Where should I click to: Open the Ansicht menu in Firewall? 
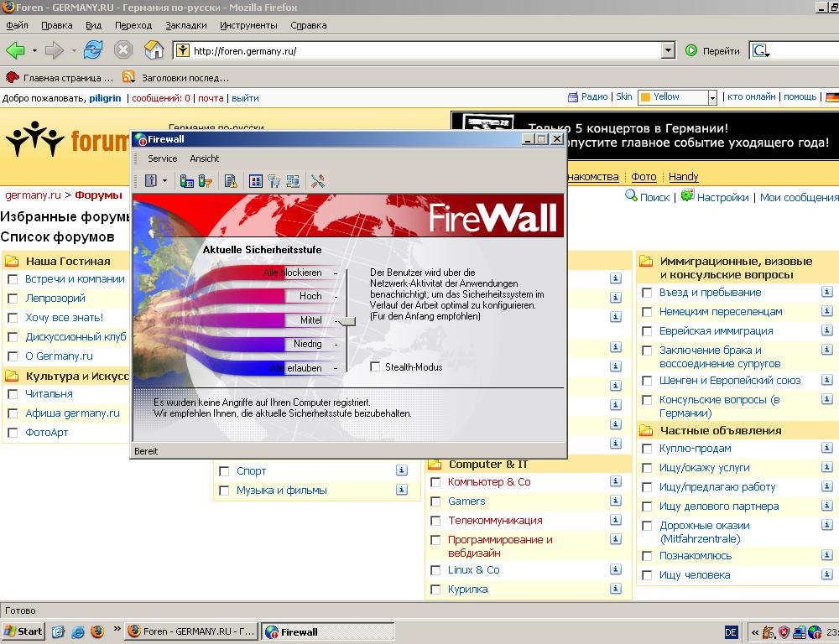pos(205,158)
